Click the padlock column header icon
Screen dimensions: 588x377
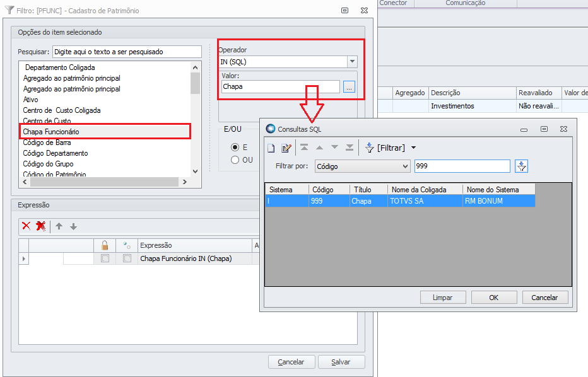105,245
